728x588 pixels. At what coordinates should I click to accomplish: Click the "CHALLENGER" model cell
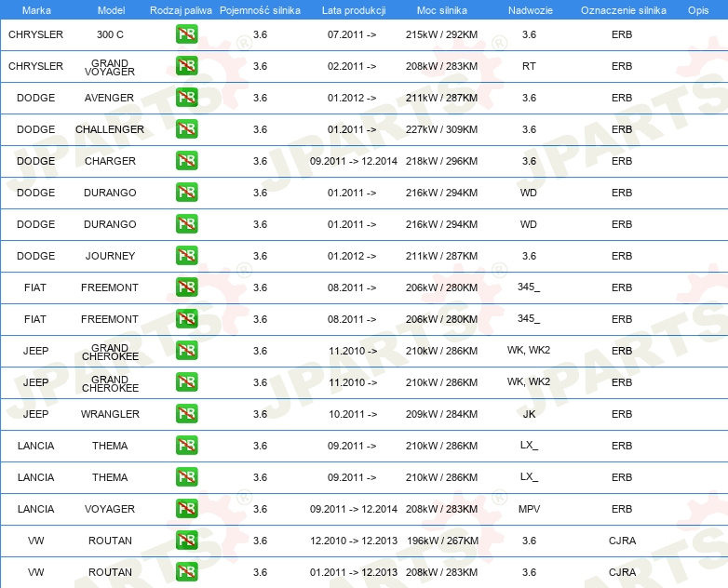(x=110, y=129)
